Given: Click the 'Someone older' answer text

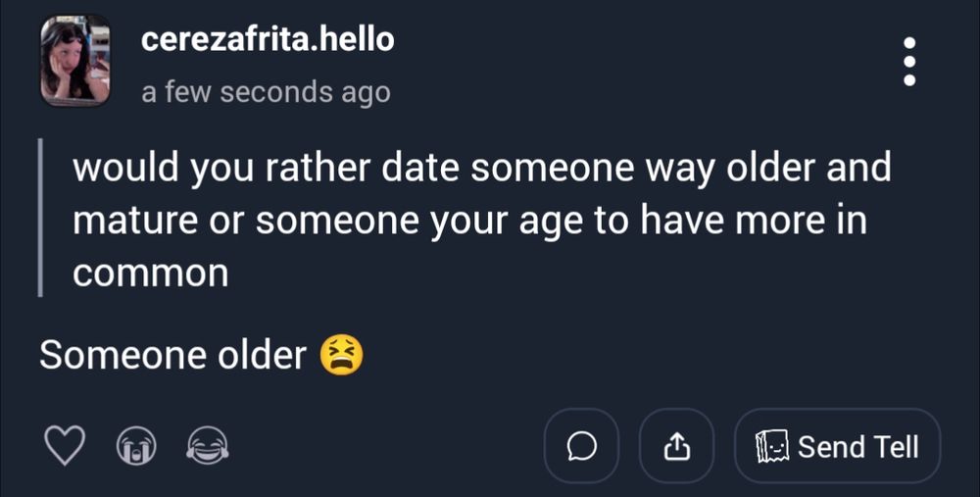Looking at the screenshot, I should click(172, 355).
